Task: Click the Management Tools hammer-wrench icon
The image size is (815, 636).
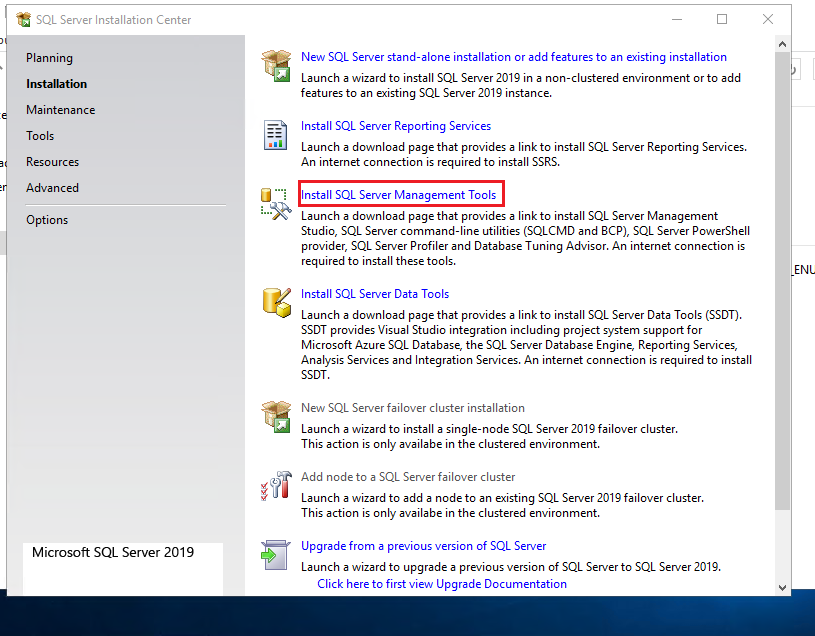Action: tap(276, 204)
